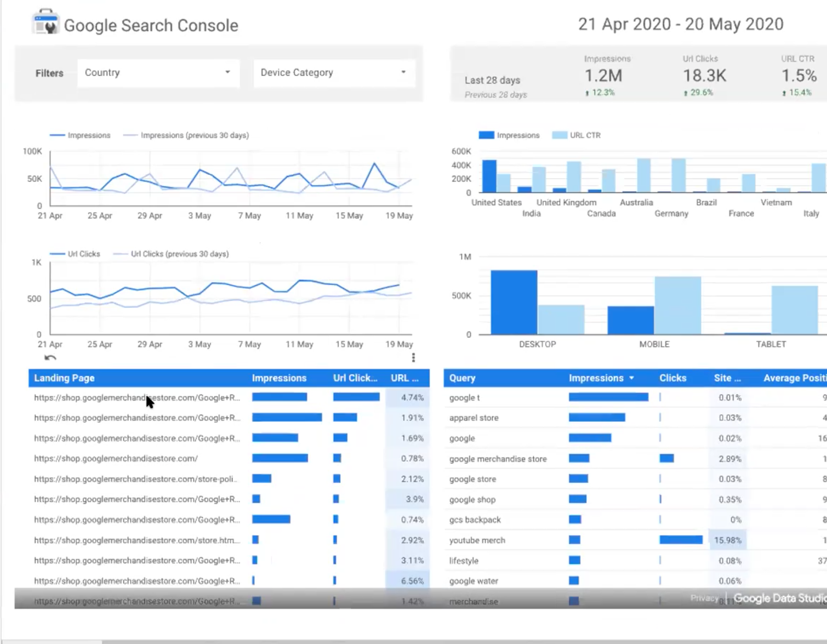Sort landing table by Impressions header

pos(279,378)
